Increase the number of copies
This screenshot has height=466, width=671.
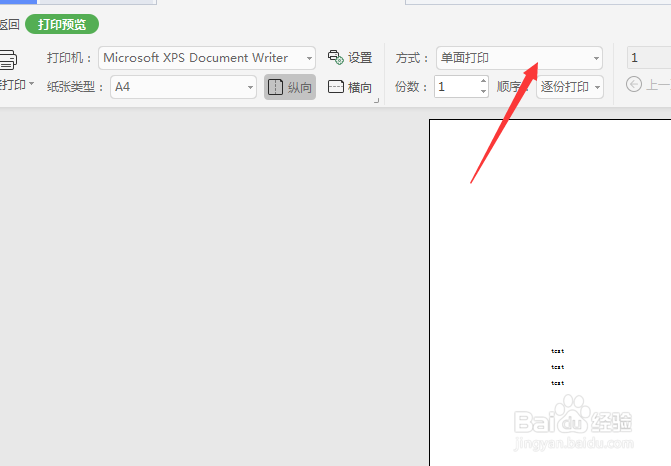click(484, 81)
